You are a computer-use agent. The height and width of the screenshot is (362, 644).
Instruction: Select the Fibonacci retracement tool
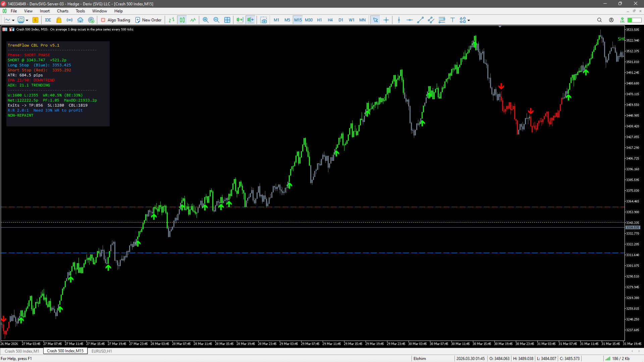click(x=442, y=20)
